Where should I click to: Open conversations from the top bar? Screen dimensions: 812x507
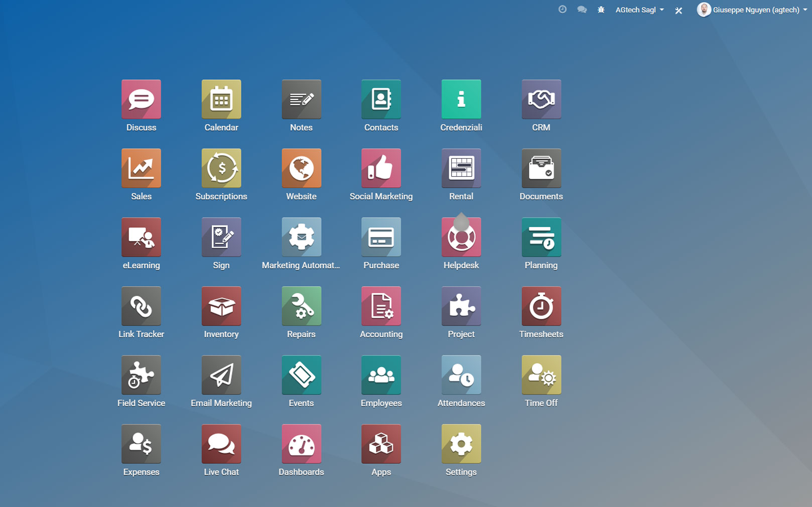click(x=582, y=10)
